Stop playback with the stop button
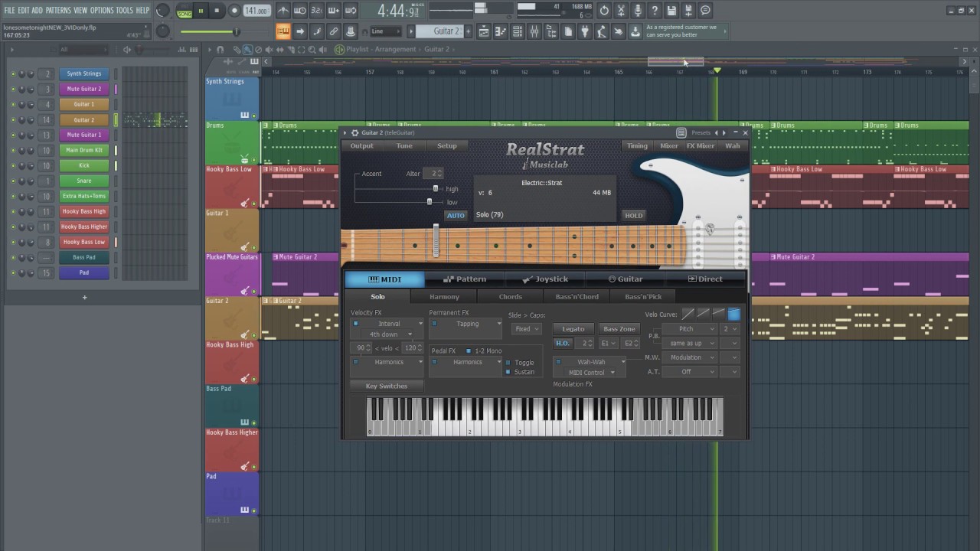The height and width of the screenshot is (551, 980). point(217,11)
